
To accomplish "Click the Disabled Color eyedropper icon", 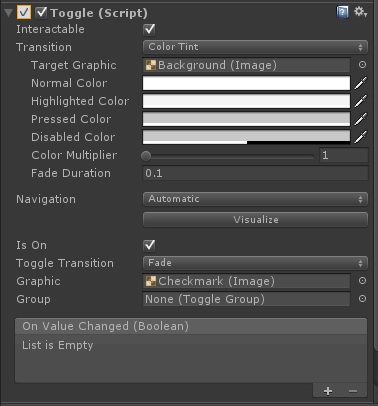I will [x=361, y=137].
